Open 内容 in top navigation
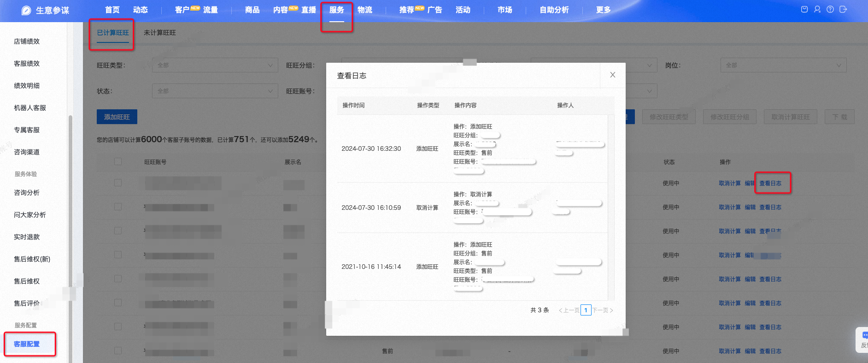Image resolution: width=868 pixels, height=363 pixels. coord(281,10)
